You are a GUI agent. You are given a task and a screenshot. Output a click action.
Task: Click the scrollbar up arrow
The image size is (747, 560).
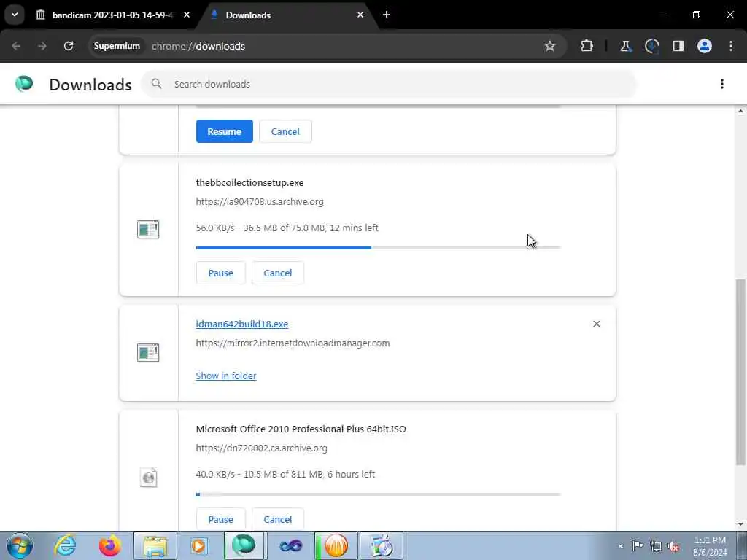[x=740, y=111]
